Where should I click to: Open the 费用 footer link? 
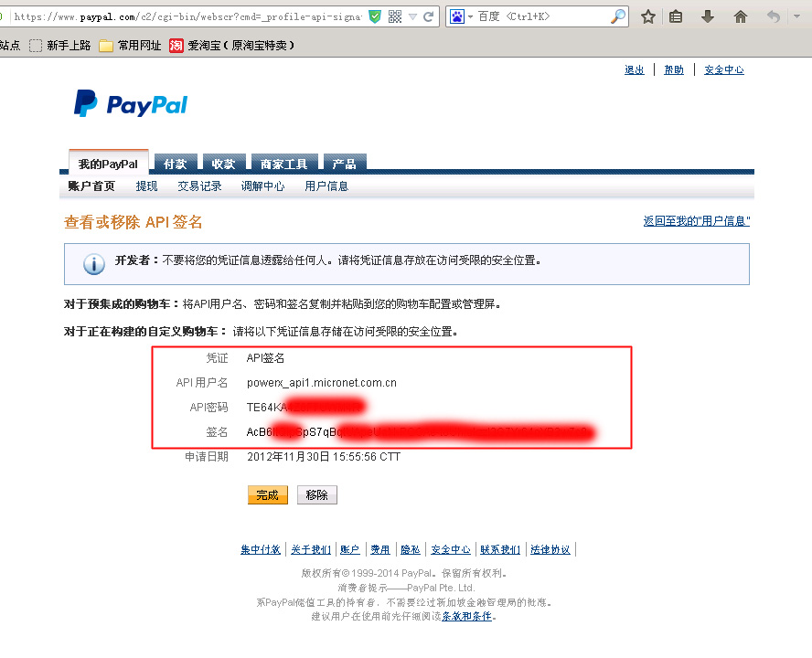(x=380, y=549)
